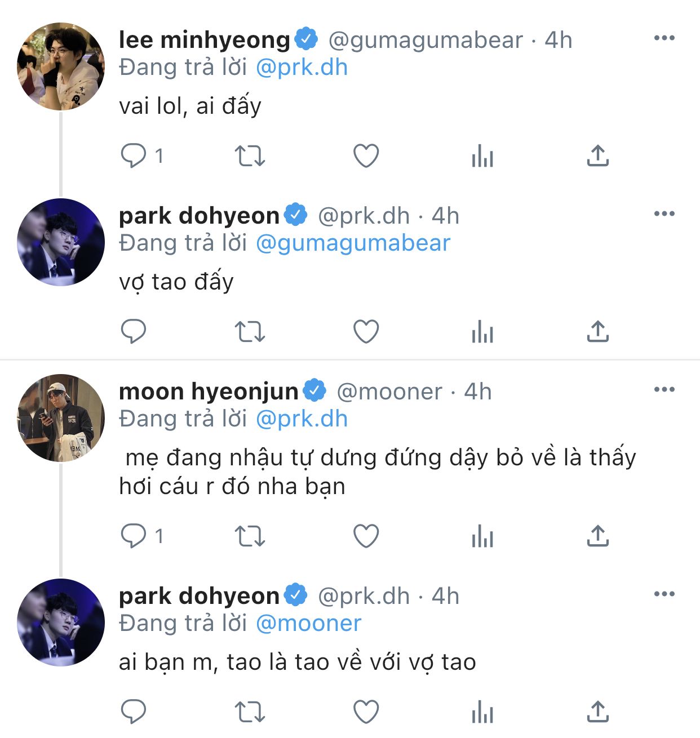The image size is (700, 738).
Task: Share the 'vợ tao đấy' tweet
Action: [598, 331]
